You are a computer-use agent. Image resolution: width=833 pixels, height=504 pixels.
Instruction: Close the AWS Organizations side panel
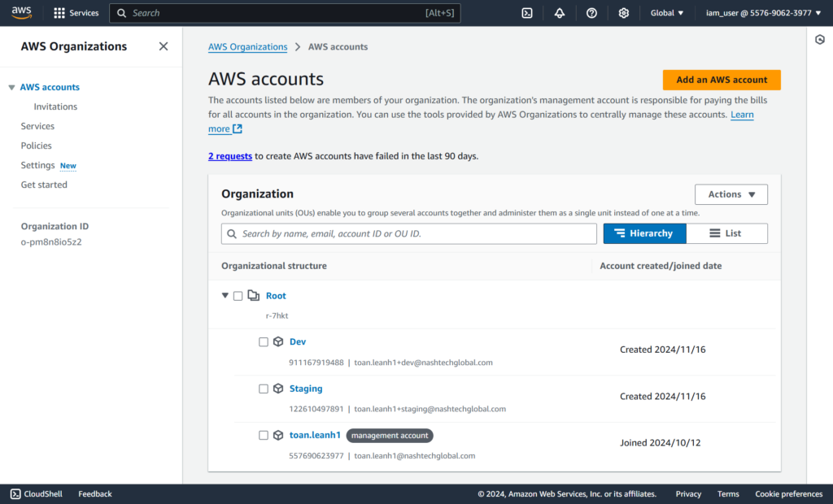pos(164,46)
